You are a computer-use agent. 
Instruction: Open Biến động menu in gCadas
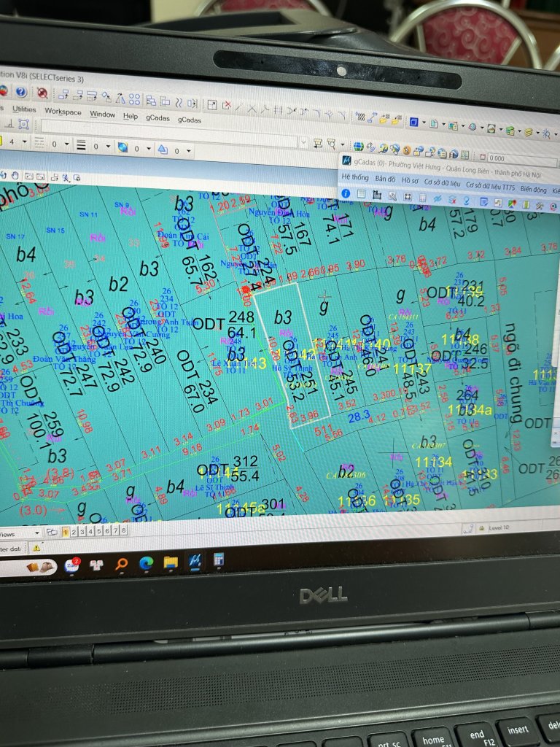(x=533, y=189)
